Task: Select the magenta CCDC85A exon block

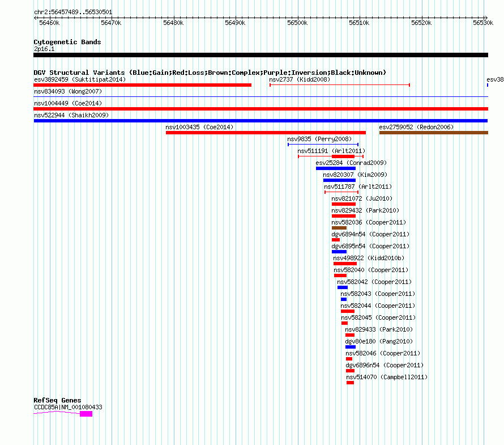Action: pos(86,414)
